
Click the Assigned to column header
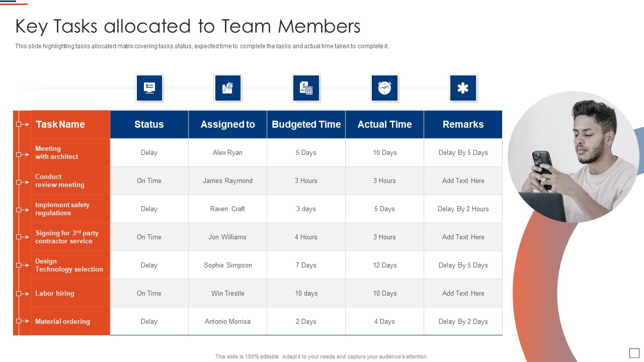tap(228, 124)
